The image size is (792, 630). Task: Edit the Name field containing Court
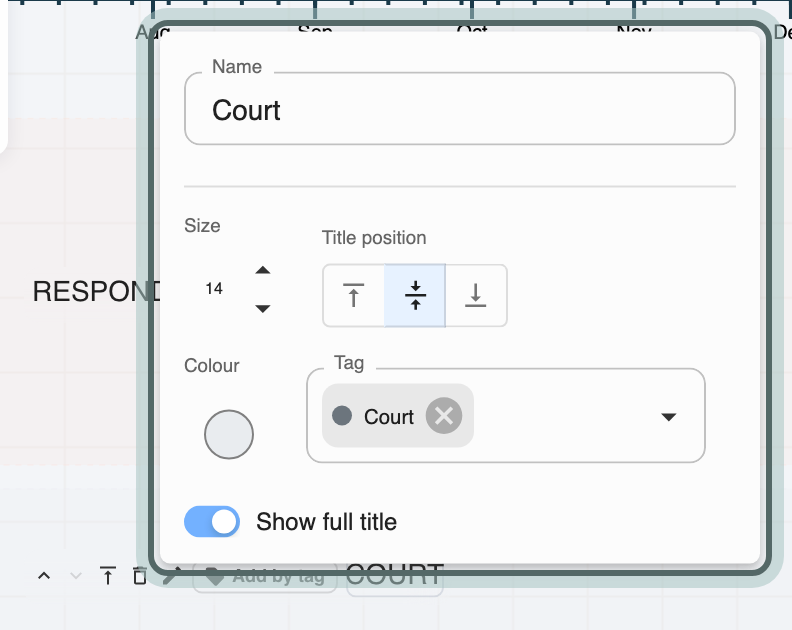click(x=460, y=109)
